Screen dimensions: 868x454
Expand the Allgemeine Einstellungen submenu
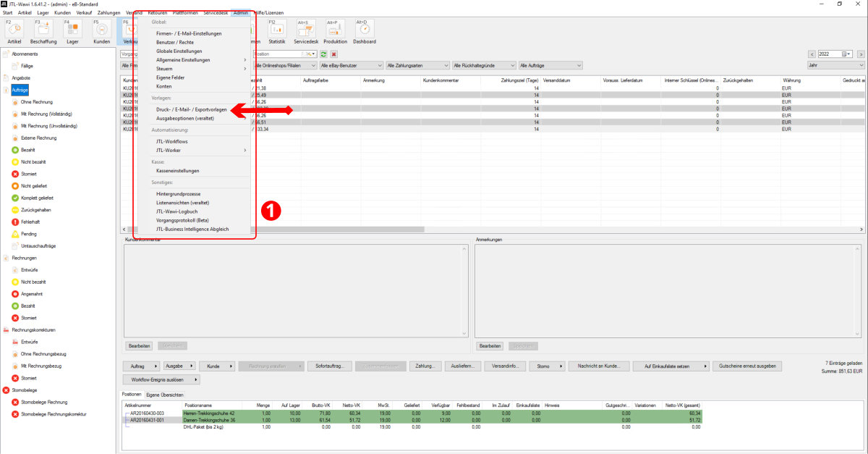coord(198,59)
